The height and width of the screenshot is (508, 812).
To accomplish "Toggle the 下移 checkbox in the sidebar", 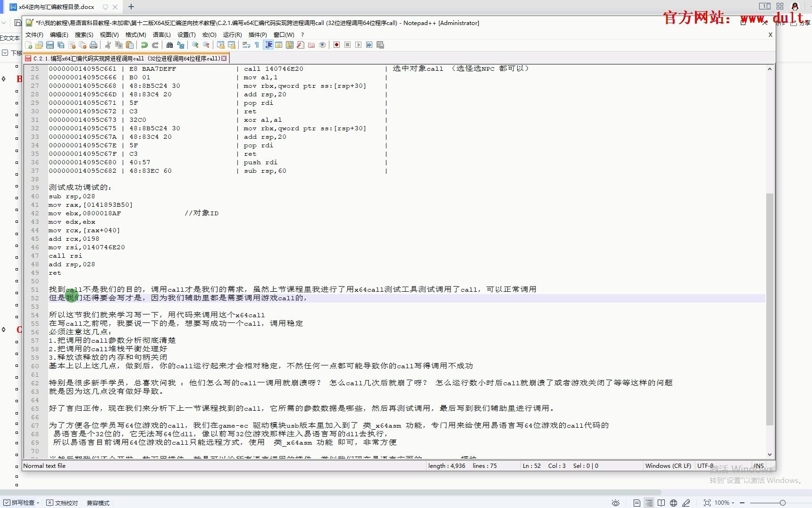I will click(x=5, y=53).
